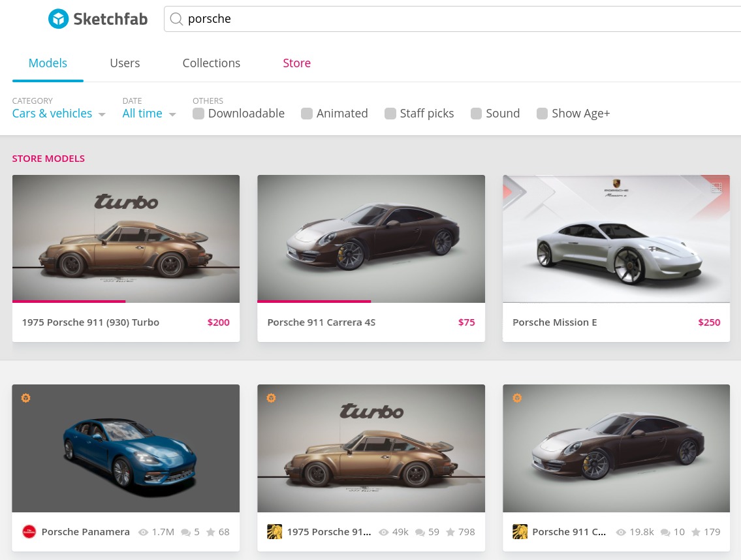Open the store thumbnail of Porsche 911 Carrera 4S
Image resolution: width=741 pixels, height=560 pixels.
pos(371,239)
